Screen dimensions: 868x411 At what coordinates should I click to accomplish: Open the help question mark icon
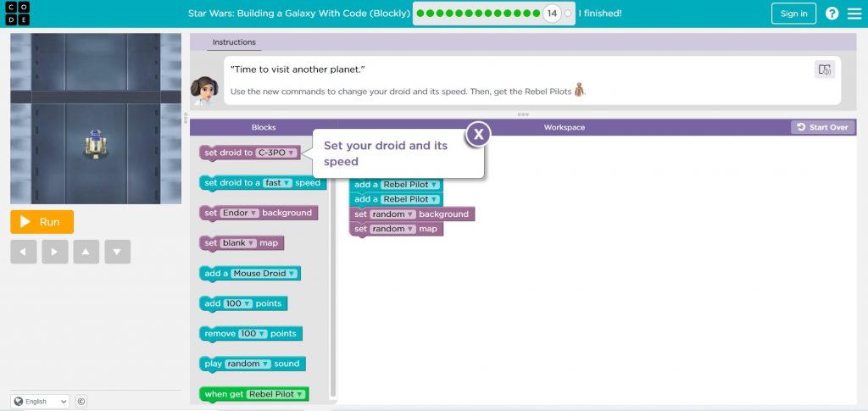point(832,14)
